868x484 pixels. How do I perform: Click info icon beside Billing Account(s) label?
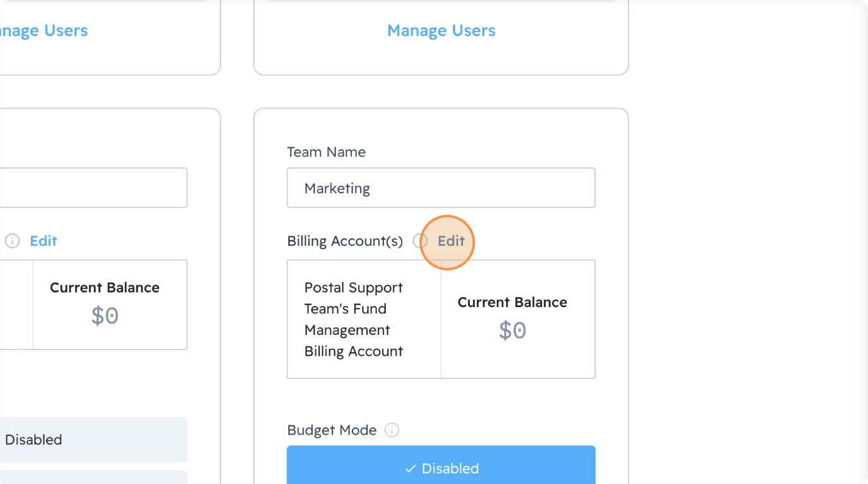pos(419,241)
